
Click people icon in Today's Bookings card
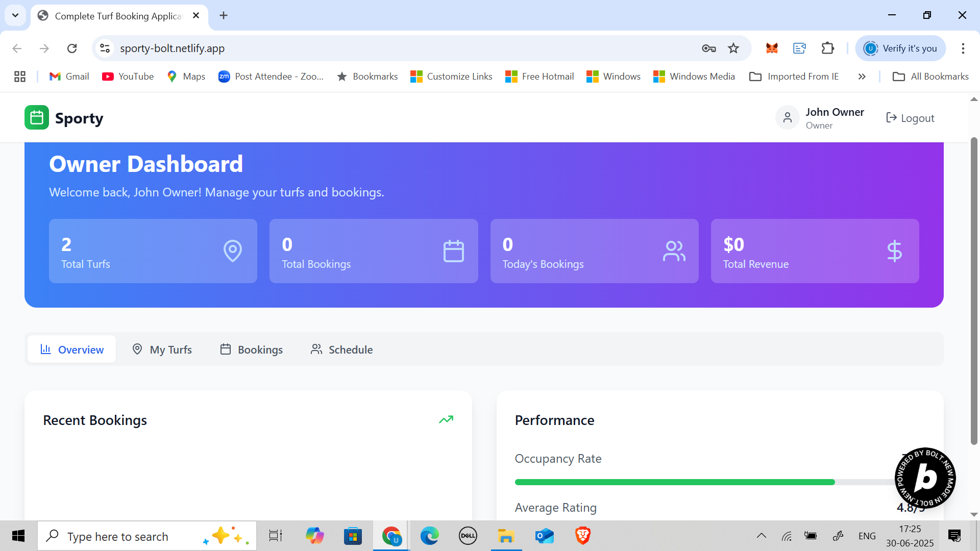pos(674,251)
